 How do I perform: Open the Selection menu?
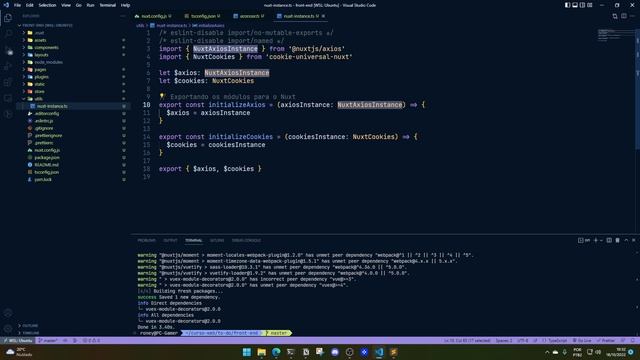pyautogui.click(x=47, y=5)
